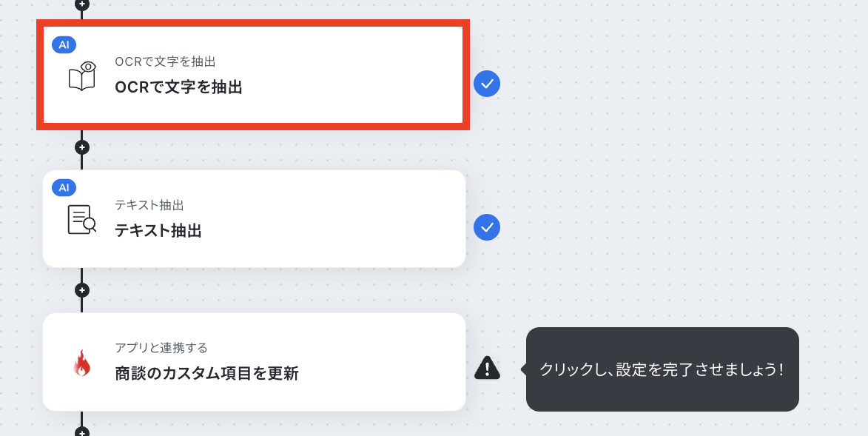Click the アプリと連携する label
Viewport: 868px width, 436px height.
point(161,348)
